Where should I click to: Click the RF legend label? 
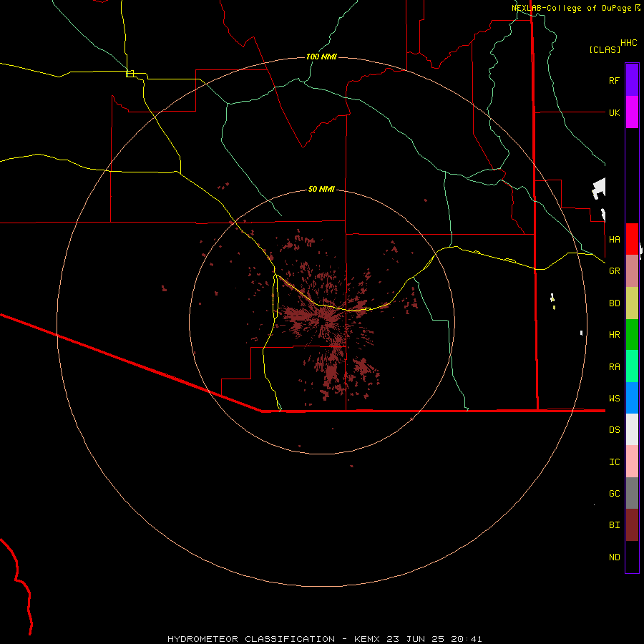pyautogui.click(x=614, y=80)
